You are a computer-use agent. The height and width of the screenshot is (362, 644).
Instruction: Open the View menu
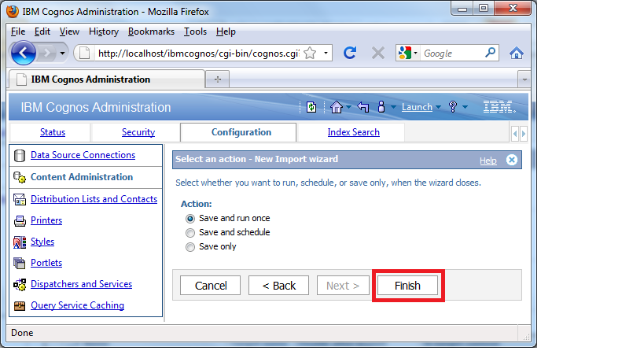pos(69,31)
